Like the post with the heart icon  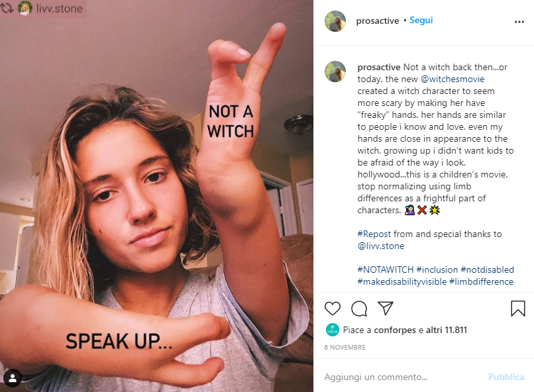pyautogui.click(x=333, y=309)
